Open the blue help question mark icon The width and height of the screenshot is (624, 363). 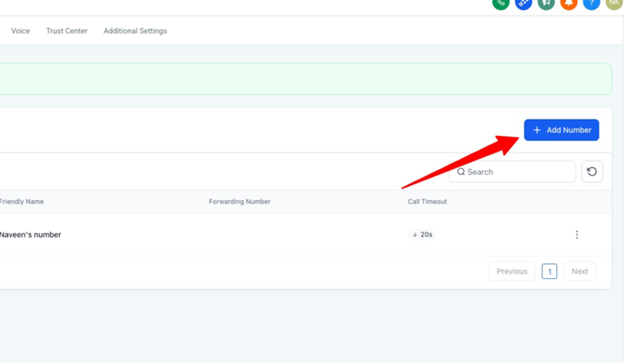click(591, 3)
